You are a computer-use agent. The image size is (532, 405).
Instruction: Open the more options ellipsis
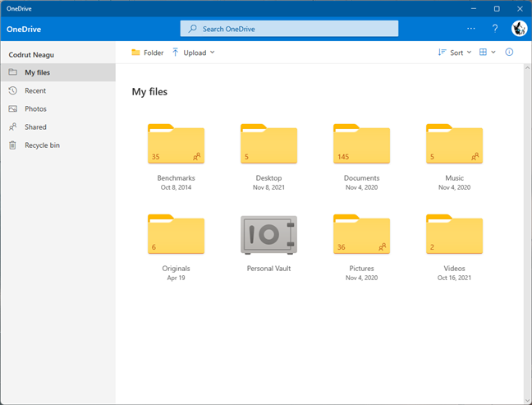pos(471,29)
